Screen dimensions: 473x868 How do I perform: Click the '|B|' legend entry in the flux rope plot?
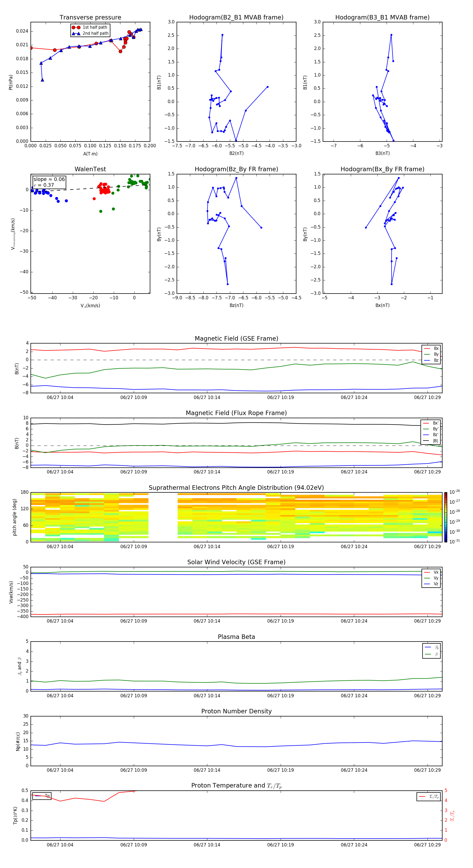[431, 441]
